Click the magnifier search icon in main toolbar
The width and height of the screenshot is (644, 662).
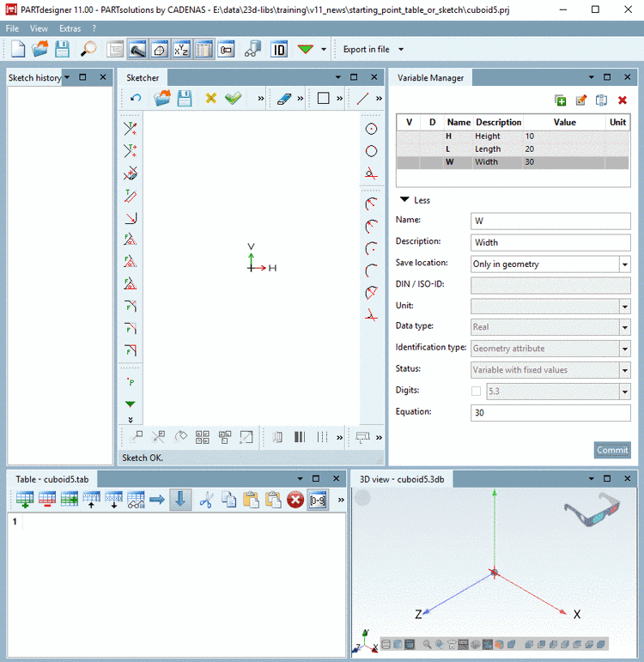point(88,50)
